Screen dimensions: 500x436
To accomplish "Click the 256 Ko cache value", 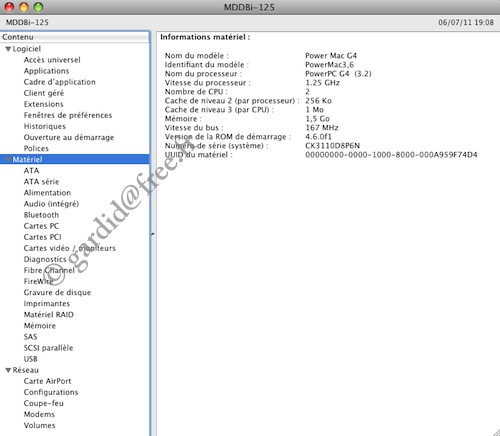I will pyautogui.click(x=318, y=101).
